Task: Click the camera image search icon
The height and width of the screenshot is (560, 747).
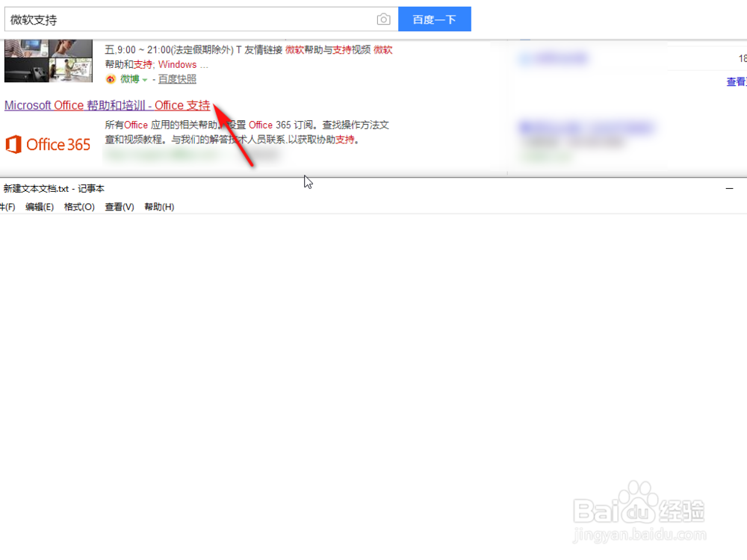Action: (383, 19)
